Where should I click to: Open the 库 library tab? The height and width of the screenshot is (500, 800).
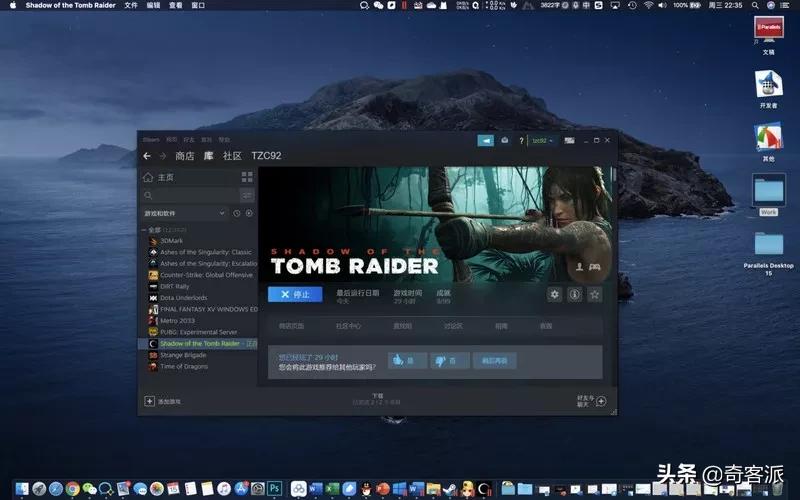209,156
